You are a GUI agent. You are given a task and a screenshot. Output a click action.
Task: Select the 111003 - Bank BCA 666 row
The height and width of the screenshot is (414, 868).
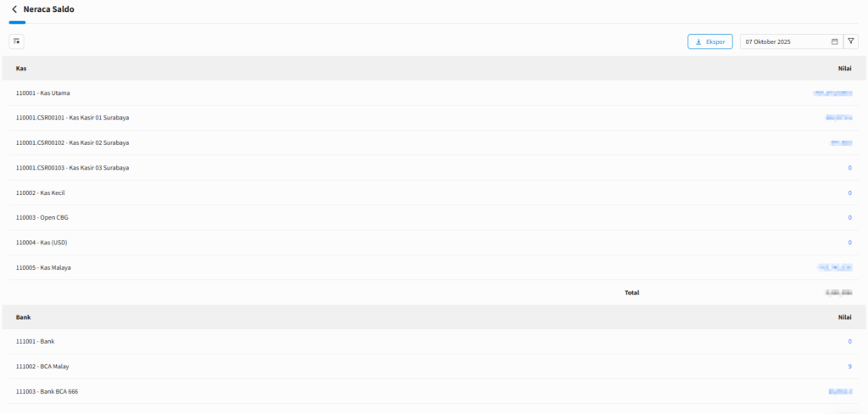[x=53, y=391]
